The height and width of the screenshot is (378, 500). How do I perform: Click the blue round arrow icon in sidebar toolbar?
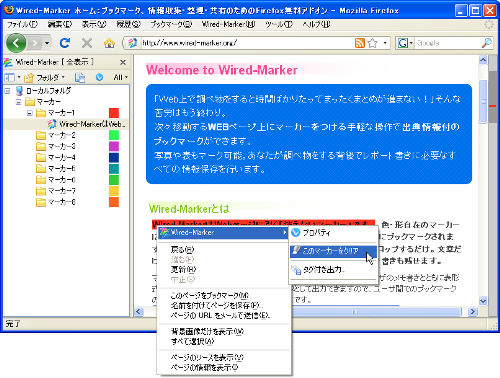(99, 77)
